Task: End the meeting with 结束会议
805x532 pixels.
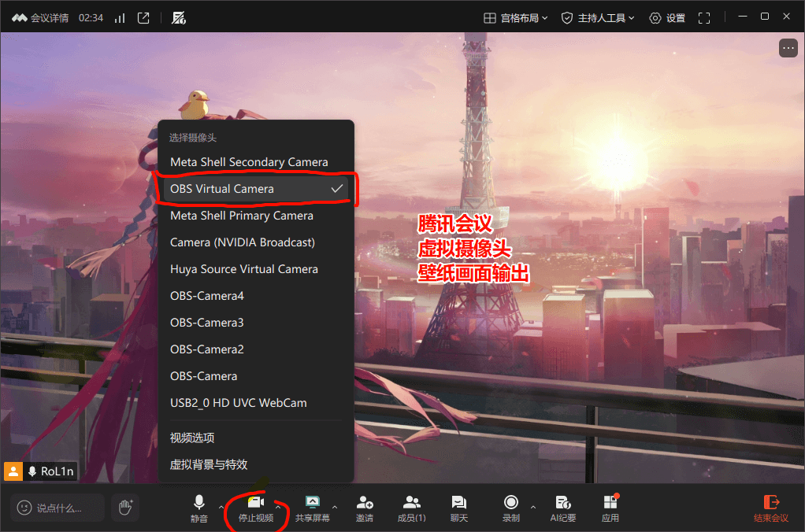Action: [770, 508]
